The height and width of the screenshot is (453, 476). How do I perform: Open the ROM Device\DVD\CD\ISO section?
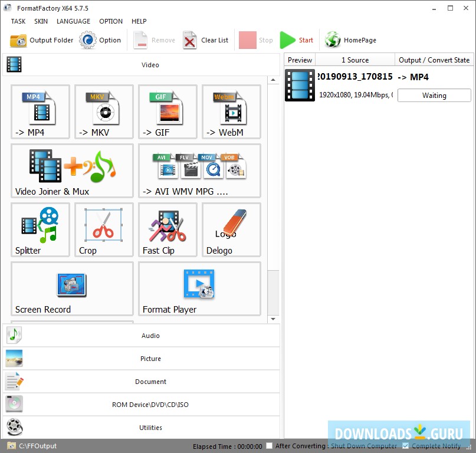(x=150, y=404)
